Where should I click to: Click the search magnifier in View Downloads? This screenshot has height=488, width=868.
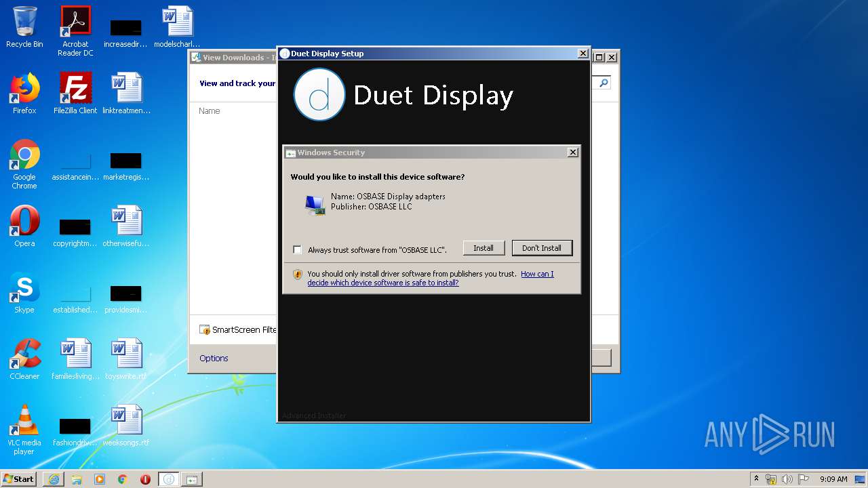pyautogui.click(x=604, y=83)
